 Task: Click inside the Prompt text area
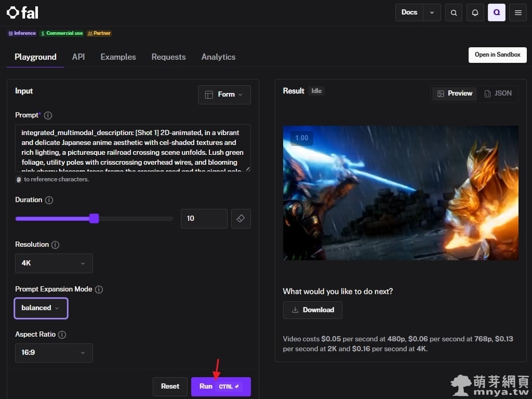tap(132, 148)
